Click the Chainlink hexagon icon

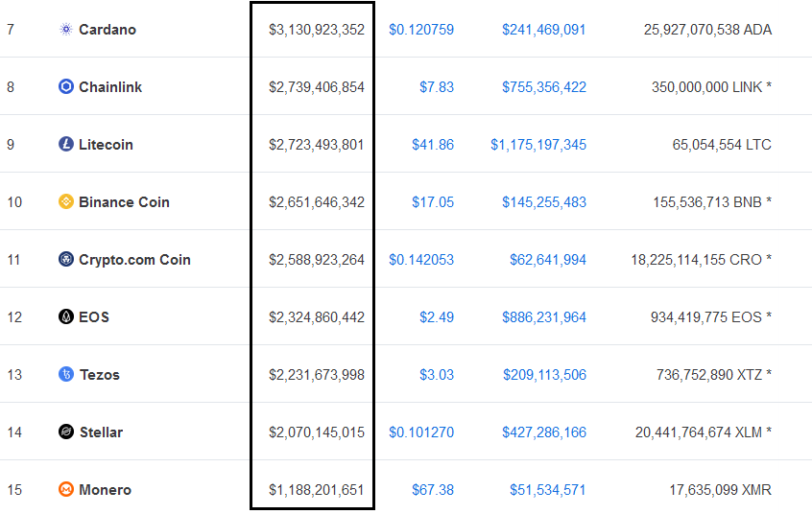(x=66, y=86)
